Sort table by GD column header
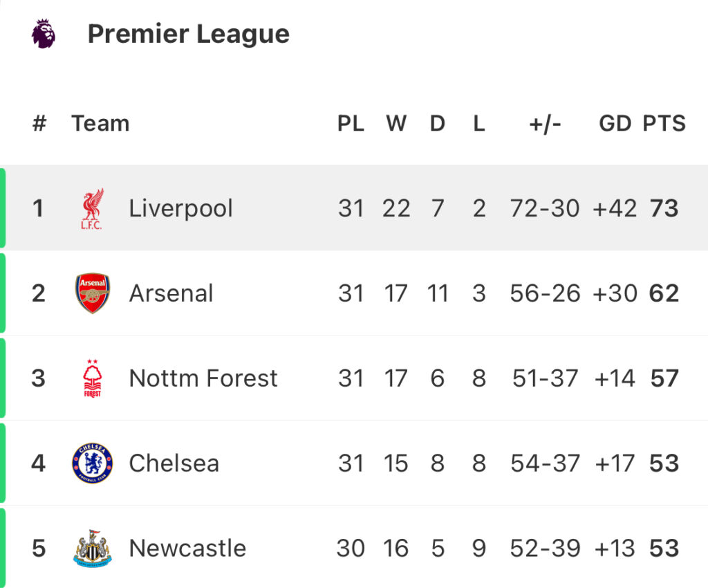This screenshot has height=588, width=708. pyautogui.click(x=615, y=123)
